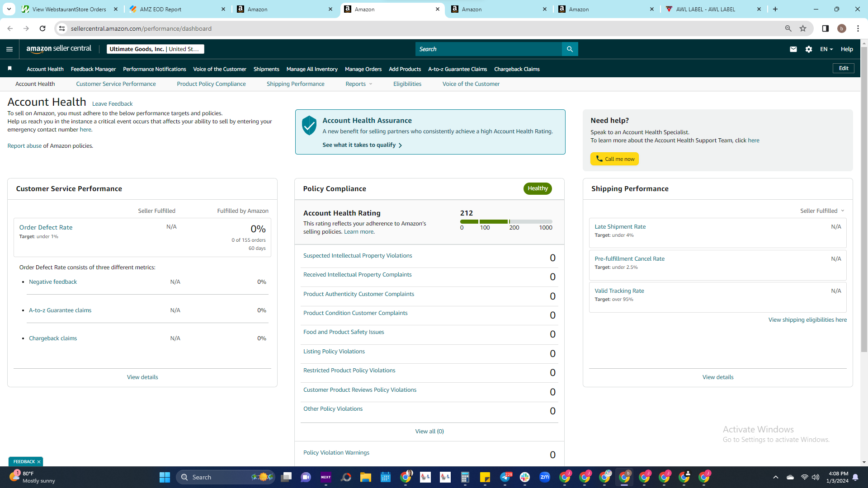
Task: Click the Amazon Seller Central logo
Action: coord(59,49)
